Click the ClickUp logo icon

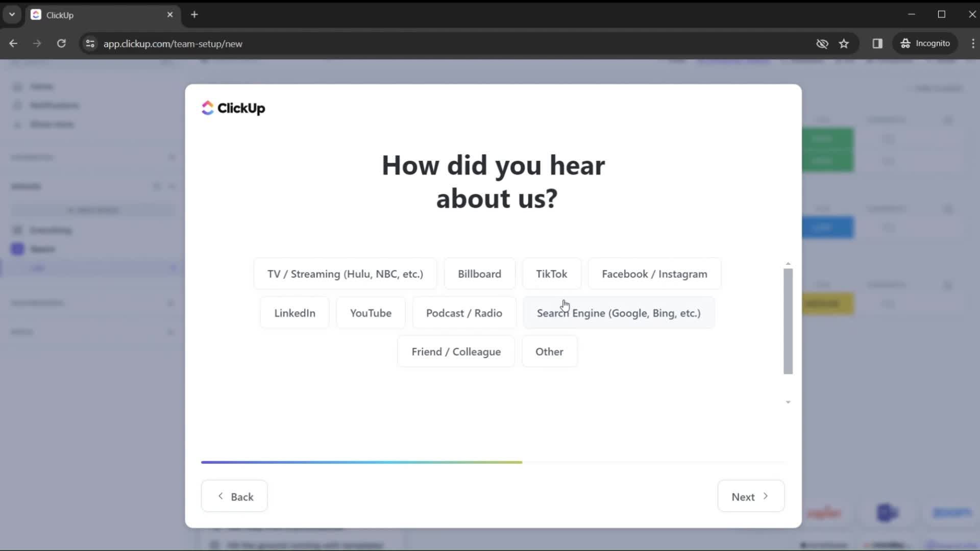tap(207, 108)
